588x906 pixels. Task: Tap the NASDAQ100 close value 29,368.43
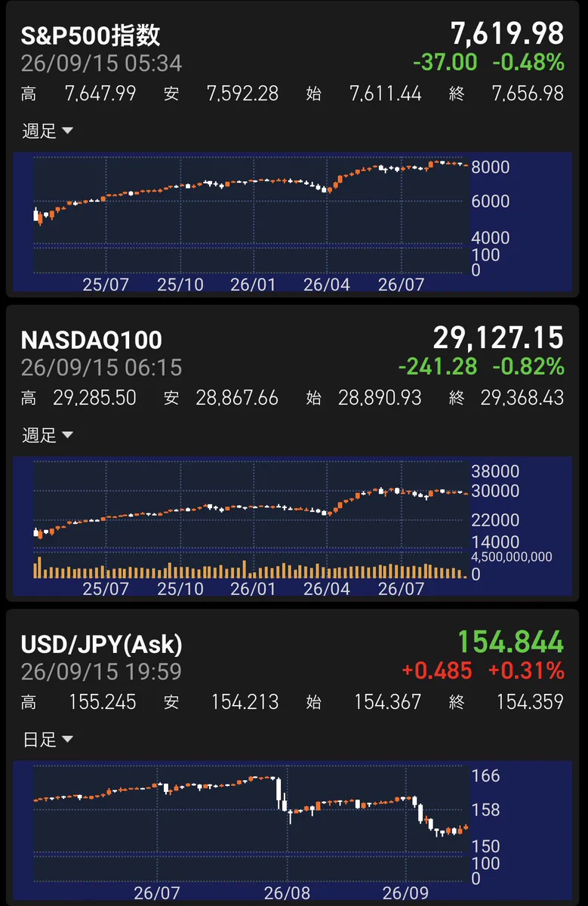522,398
